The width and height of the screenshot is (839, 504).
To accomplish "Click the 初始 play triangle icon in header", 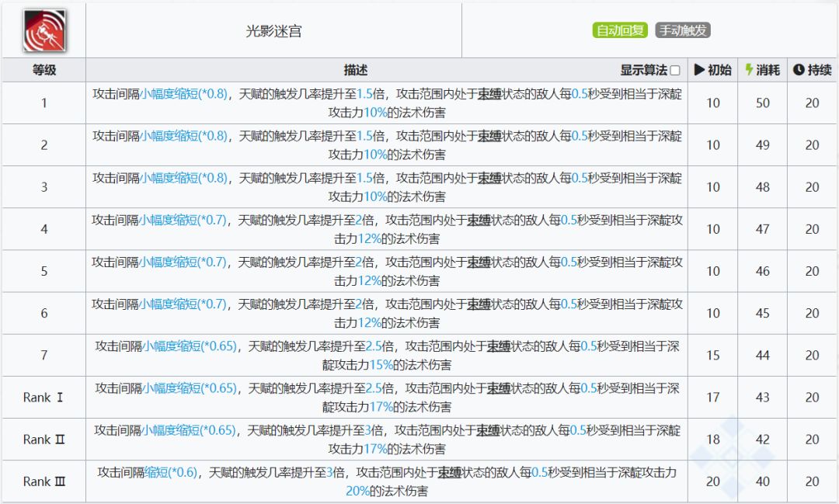I will [699, 70].
